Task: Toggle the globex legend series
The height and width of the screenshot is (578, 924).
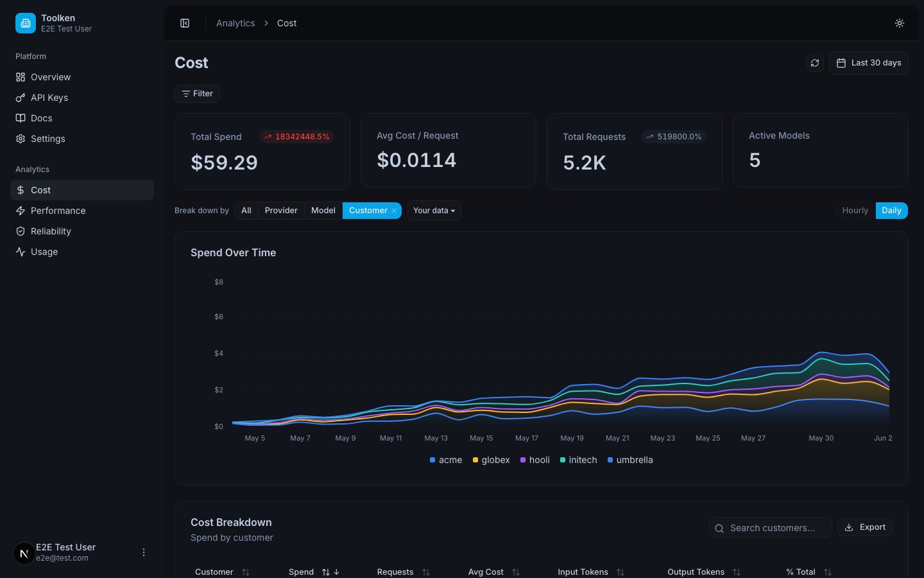Action: [x=492, y=460]
